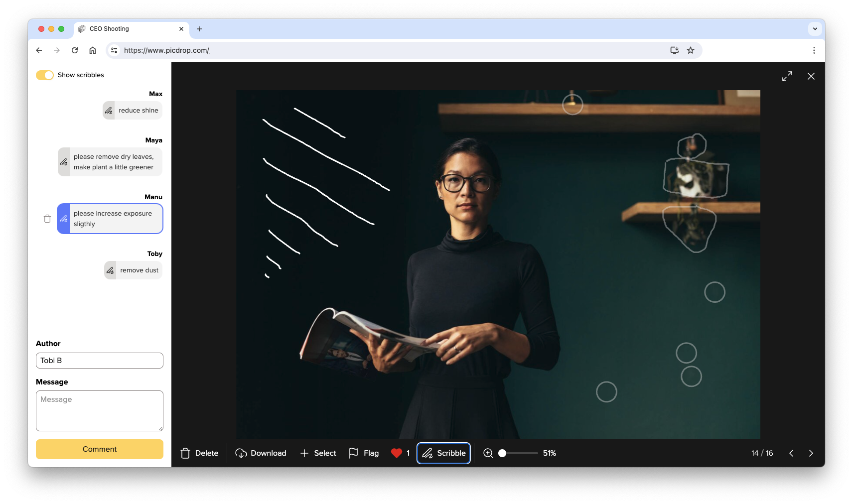Open the browser home page
The width and height of the screenshot is (853, 504).
tap(93, 50)
